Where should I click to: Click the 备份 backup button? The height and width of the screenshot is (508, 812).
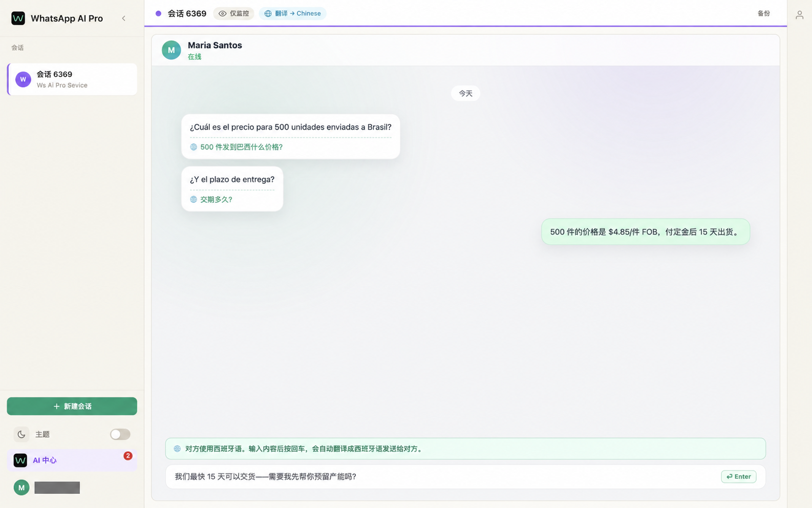tap(763, 13)
